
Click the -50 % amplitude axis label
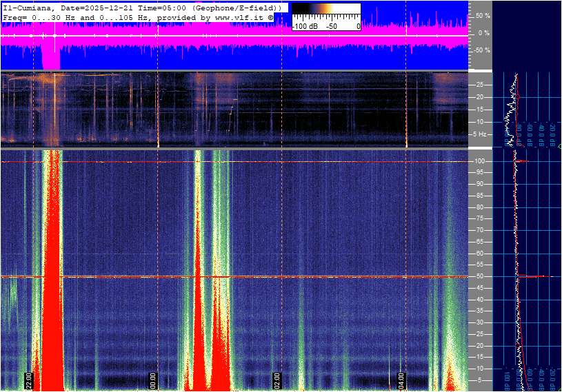pyautogui.click(x=481, y=50)
